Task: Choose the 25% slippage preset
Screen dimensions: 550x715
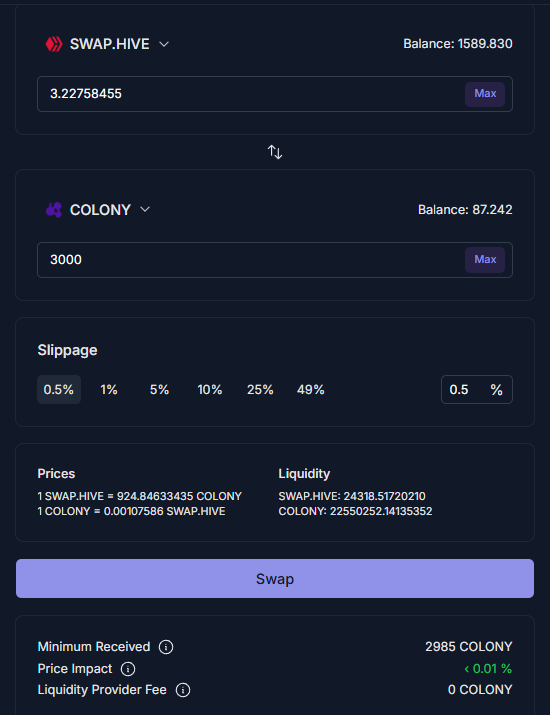Action: click(x=260, y=389)
